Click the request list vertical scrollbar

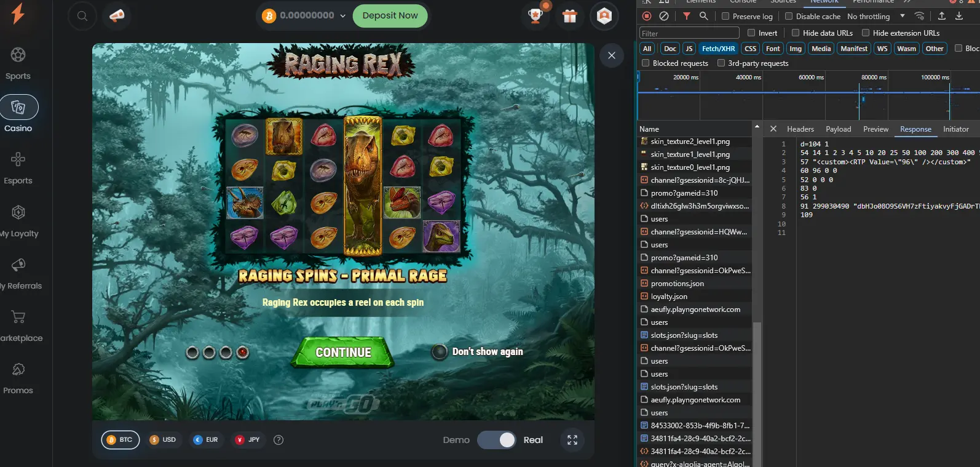(757, 394)
